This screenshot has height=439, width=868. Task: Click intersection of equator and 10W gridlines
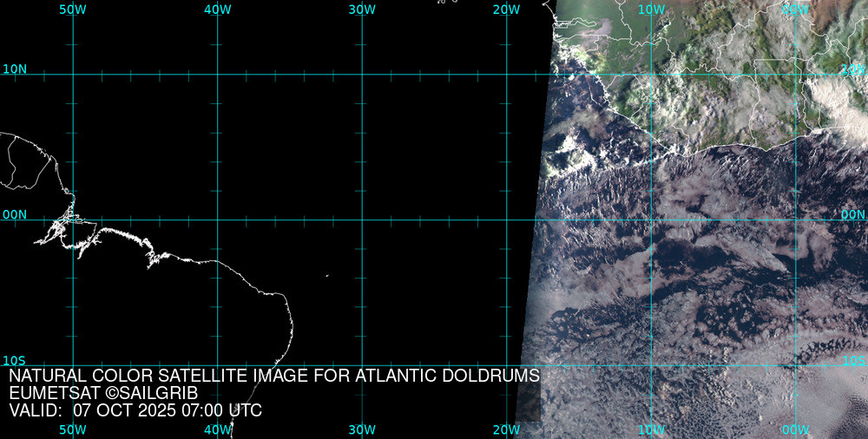(651, 219)
